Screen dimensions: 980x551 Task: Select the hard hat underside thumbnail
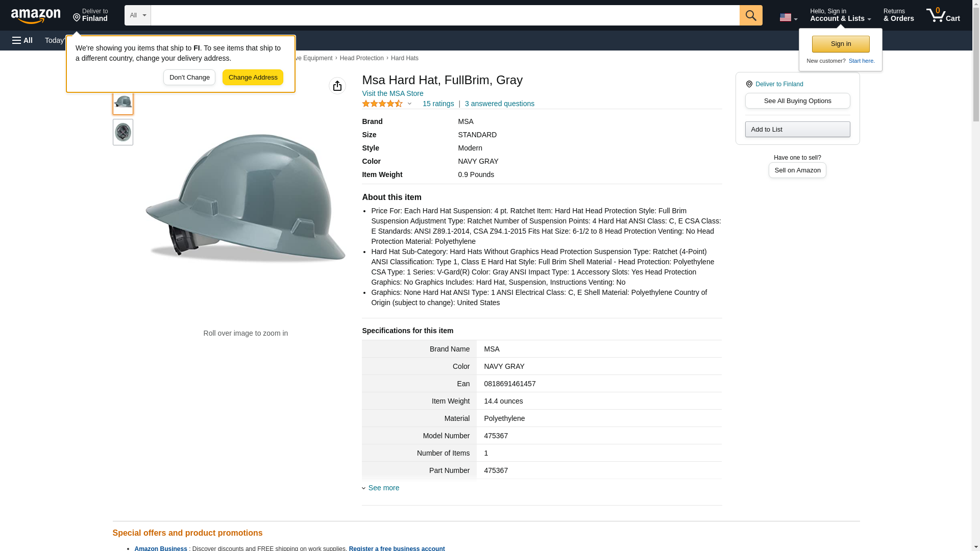pyautogui.click(x=122, y=132)
